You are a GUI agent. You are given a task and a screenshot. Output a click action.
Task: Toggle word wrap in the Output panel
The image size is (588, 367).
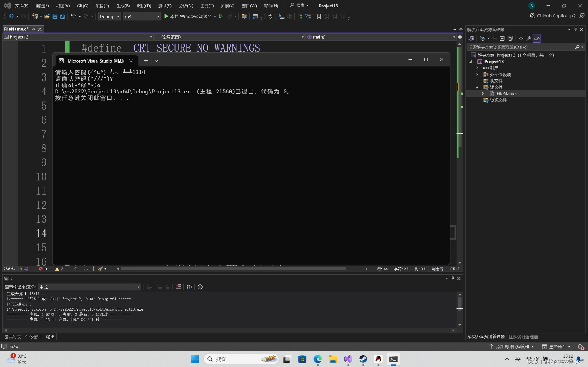(189, 287)
